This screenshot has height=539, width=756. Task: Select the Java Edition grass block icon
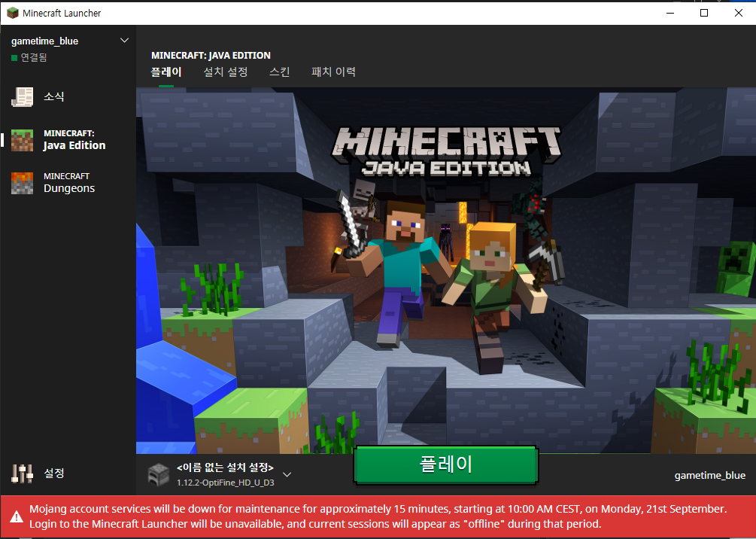pyautogui.click(x=22, y=140)
